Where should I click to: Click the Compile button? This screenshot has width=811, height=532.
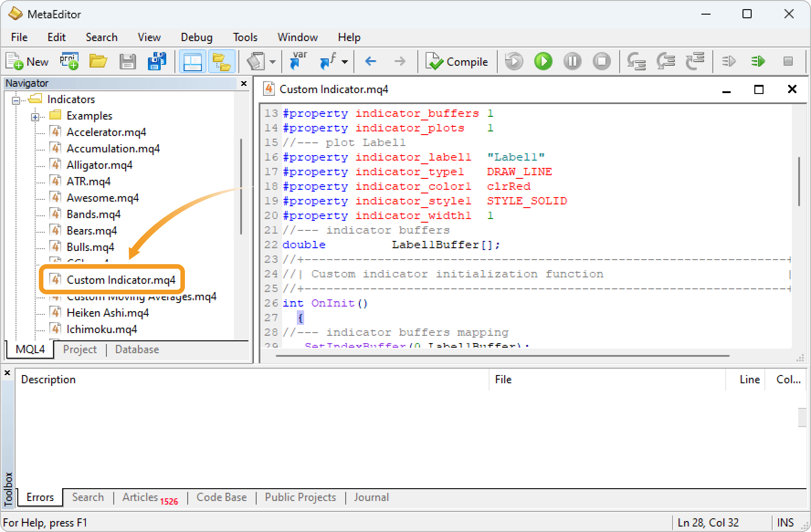457,62
